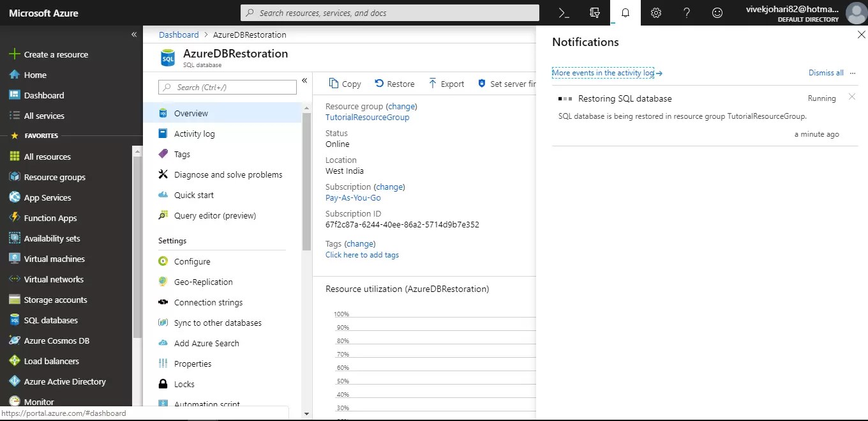Image resolution: width=868 pixels, height=421 pixels.
Task: Click the Restore toolbar button
Action: coord(394,84)
